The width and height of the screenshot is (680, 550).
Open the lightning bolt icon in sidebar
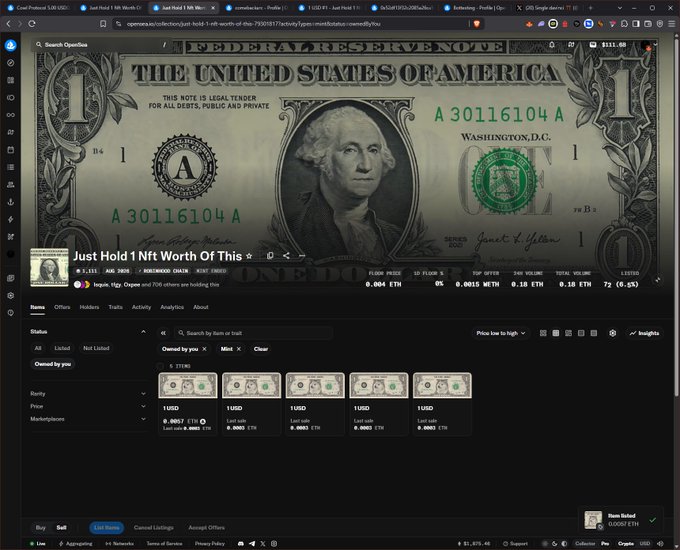point(11,219)
